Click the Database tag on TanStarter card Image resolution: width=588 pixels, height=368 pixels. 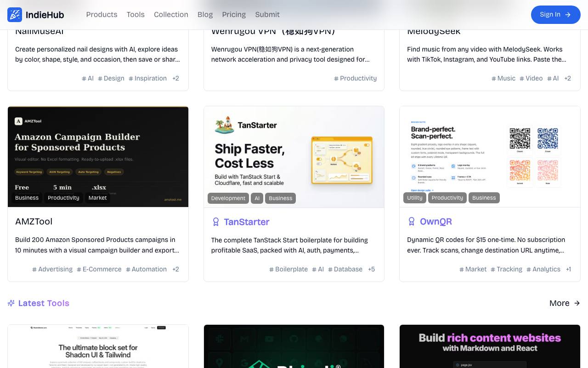tap(345, 269)
